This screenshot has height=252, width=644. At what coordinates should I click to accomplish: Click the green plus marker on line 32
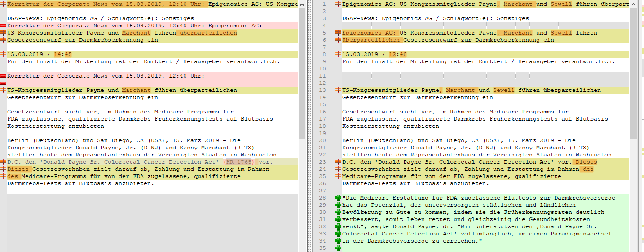coord(338,226)
